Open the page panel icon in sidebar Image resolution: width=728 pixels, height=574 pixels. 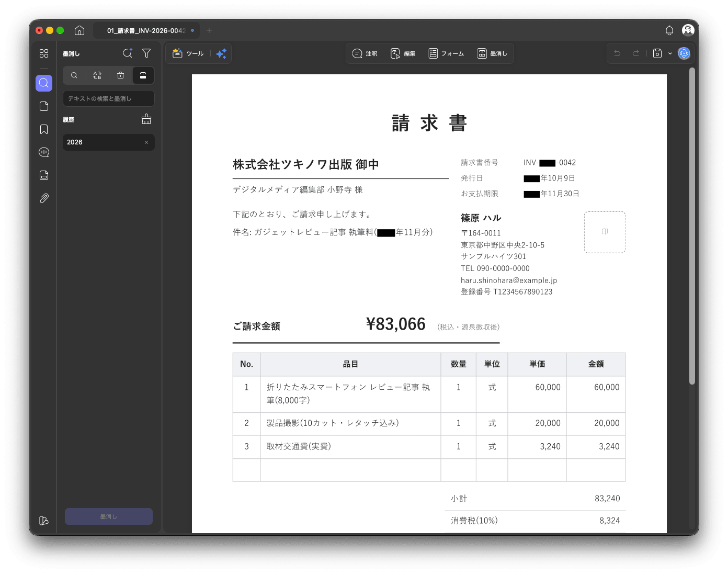44,106
